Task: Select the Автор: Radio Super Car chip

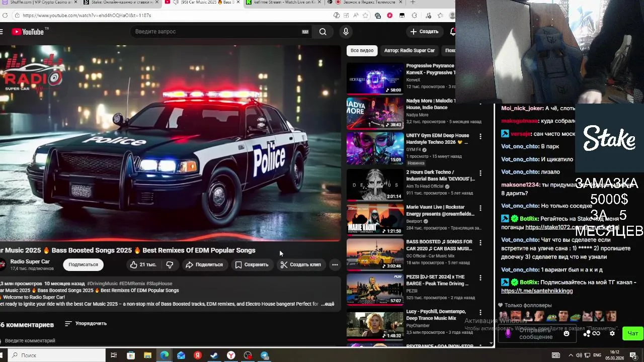Action: pyautogui.click(x=409, y=50)
